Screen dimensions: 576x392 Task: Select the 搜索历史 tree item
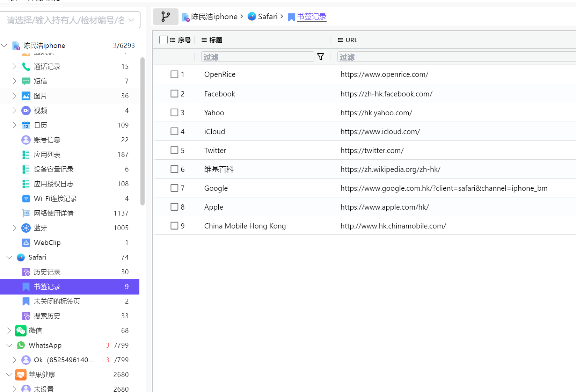pyautogui.click(x=70, y=316)
